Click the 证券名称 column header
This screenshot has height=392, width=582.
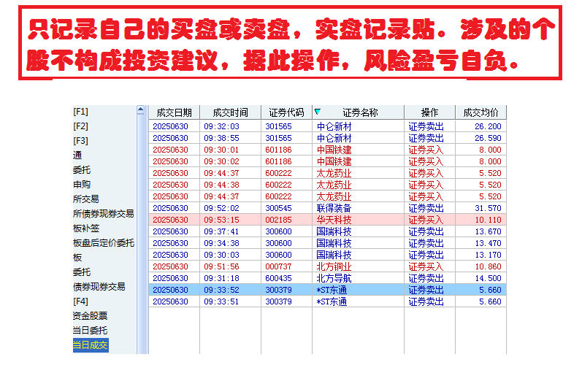[x=359, y=112]
